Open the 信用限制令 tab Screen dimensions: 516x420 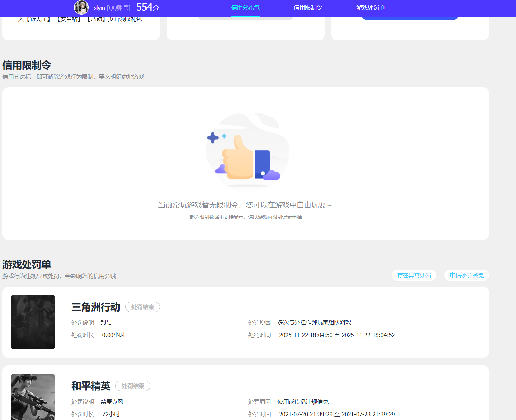(308, 8)
